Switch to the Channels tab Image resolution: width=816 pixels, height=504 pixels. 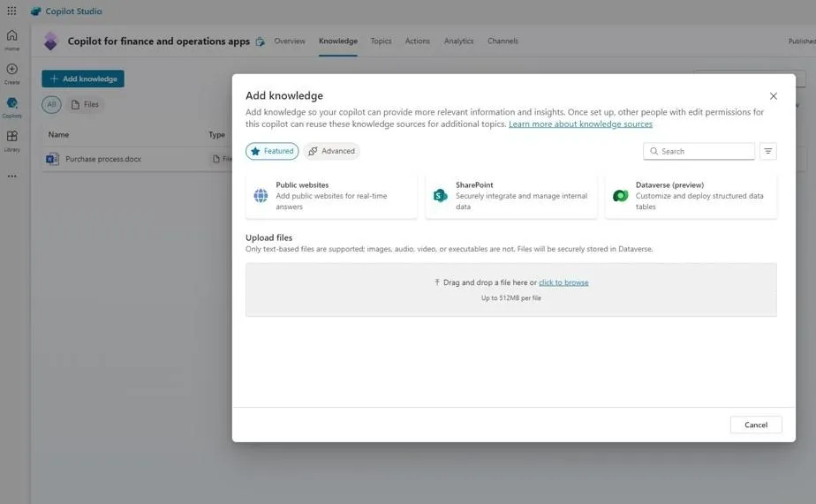502,41
